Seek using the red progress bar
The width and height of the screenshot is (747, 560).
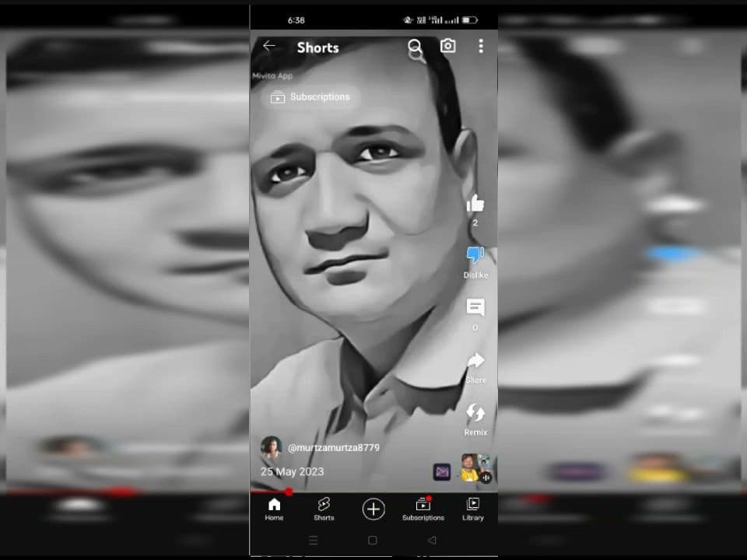(x=289, y=492)
